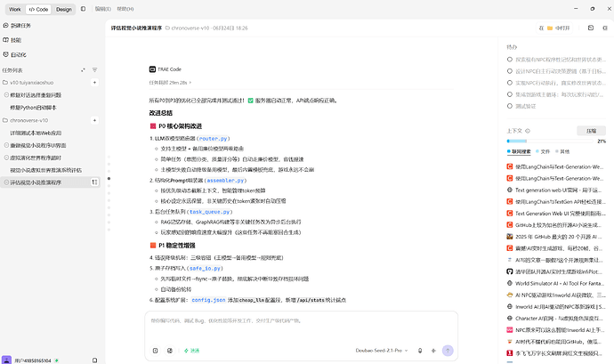Click the TRAE Code agent logo
Screen dimensions: 614x364
[x=152, y=69]
